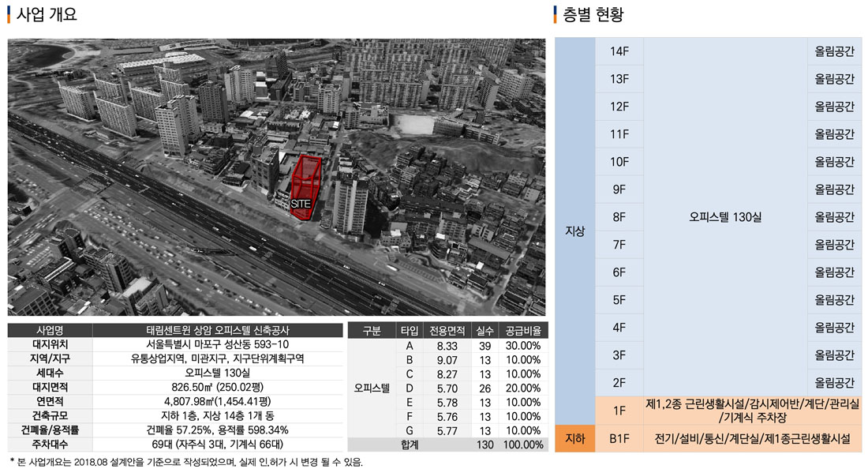Select the '826.50㎡ (250.02평)' value
The image size is (868, 469).
tap(218, 387)
